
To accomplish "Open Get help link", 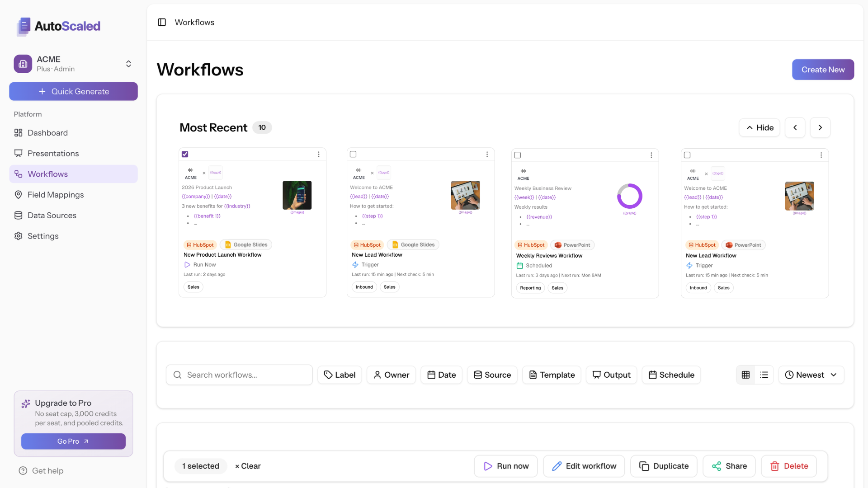I will [41, 471].
